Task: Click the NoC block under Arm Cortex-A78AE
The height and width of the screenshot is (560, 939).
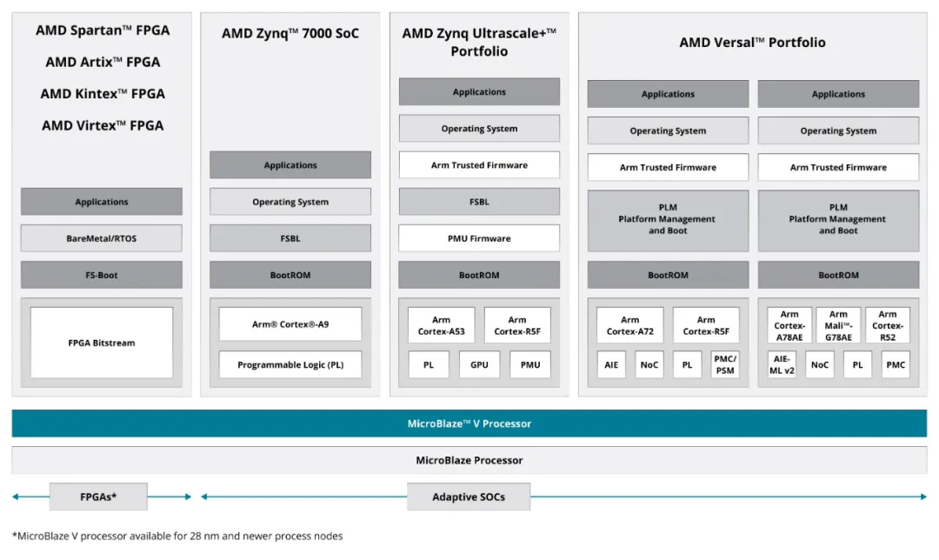Action: (819, 364)
